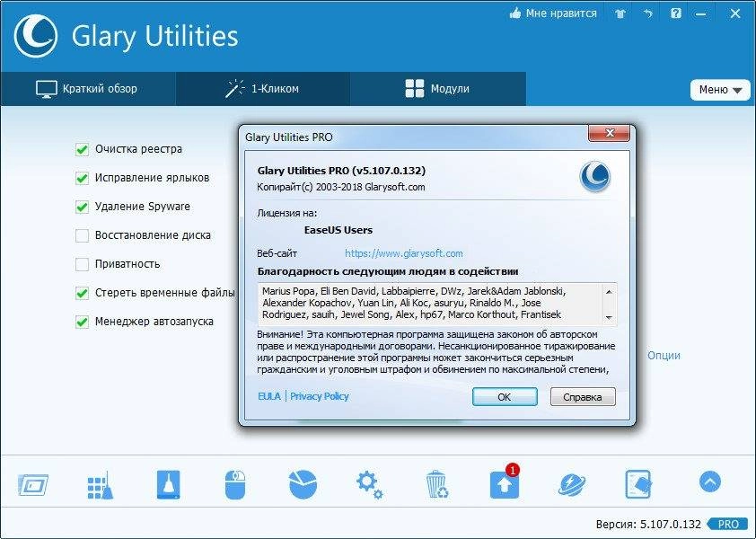Enable 'Восстановление диска' checkbox
The height and width of the screenshot is (539, 756).
coord(82,235)
